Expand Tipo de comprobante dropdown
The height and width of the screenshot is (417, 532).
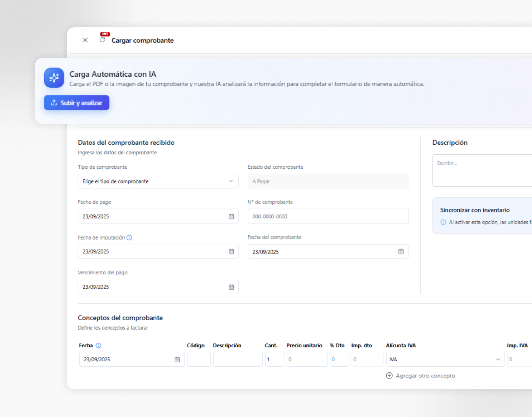158,181
